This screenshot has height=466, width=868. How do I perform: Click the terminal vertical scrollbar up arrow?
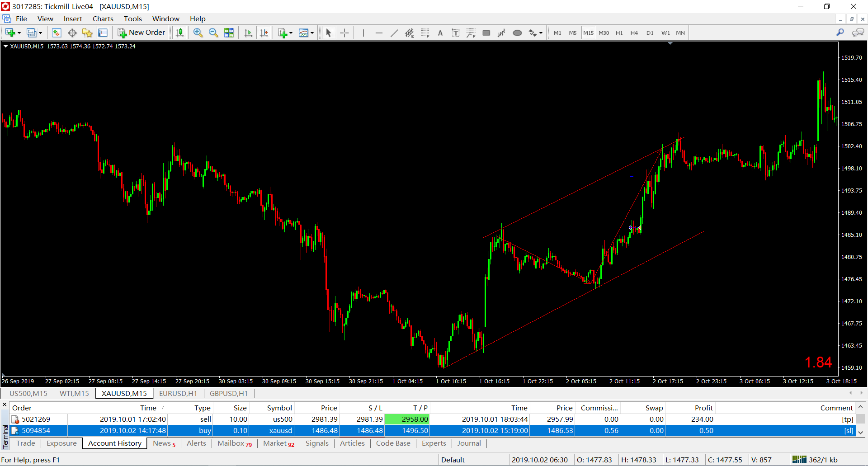[x=861, y=407]
